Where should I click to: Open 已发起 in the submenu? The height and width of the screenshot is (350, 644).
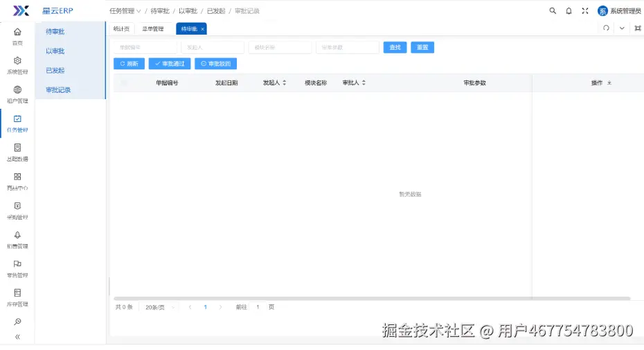pyautogui.click(x=55, y=70)
